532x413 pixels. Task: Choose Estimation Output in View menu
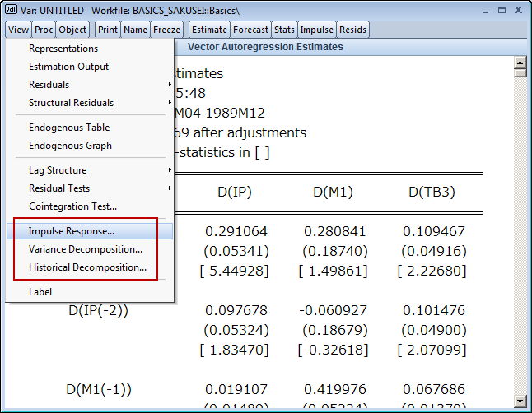[x=69, y=67]
